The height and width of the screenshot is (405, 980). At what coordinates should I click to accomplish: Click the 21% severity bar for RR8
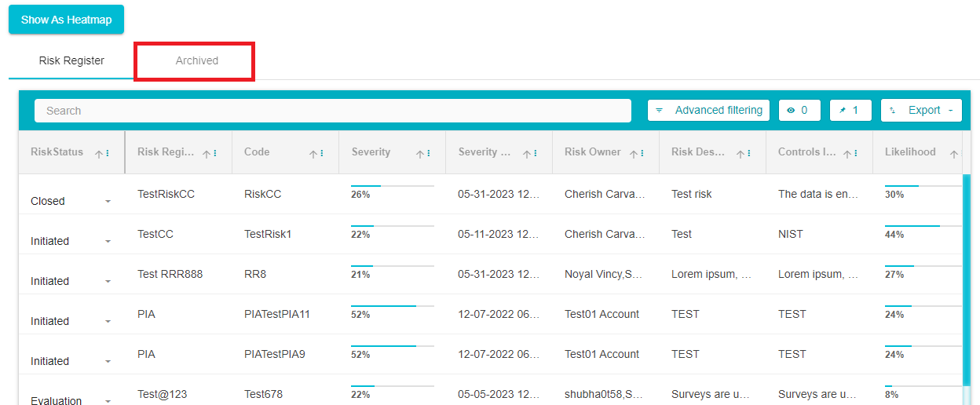point(392,266)
